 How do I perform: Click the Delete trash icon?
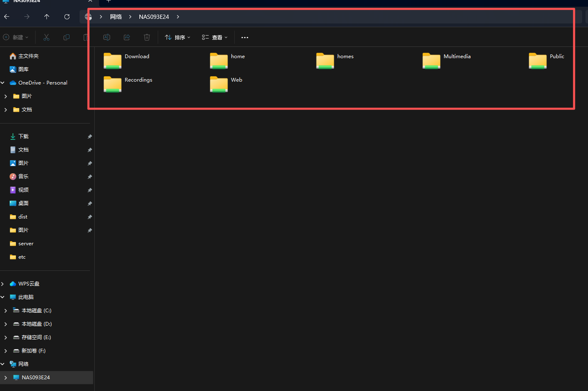(x=147, y=37)
